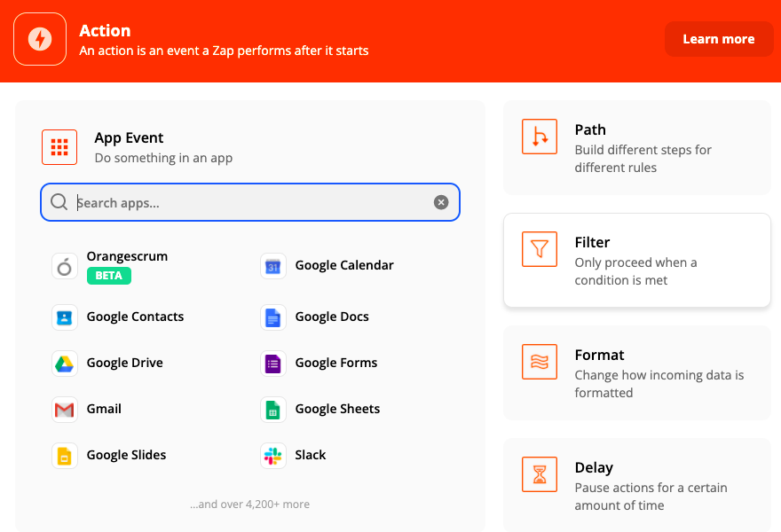The image size is (781, 532).
Task: Select the Format card title
Action: (599, 355)
